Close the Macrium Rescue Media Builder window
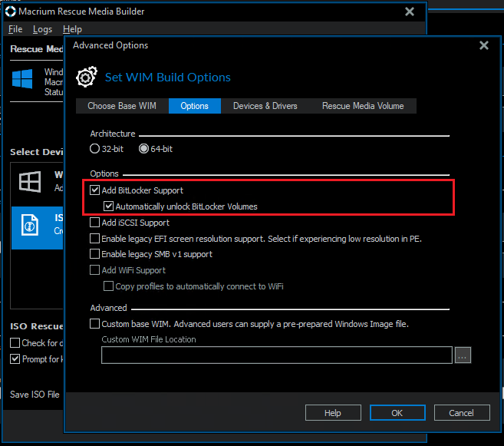Viewport: 504px width, 446px height. 410,12
